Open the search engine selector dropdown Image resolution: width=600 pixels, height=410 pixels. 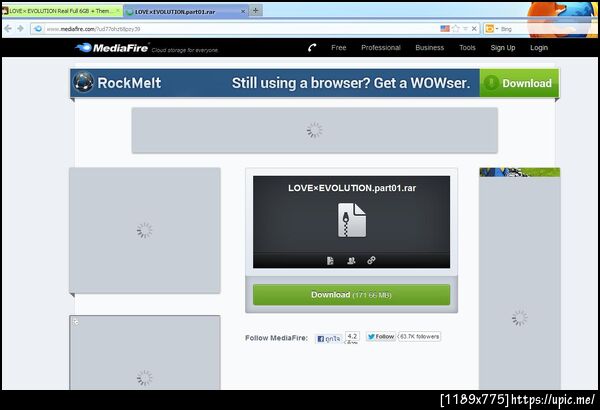tap(491, 29)
